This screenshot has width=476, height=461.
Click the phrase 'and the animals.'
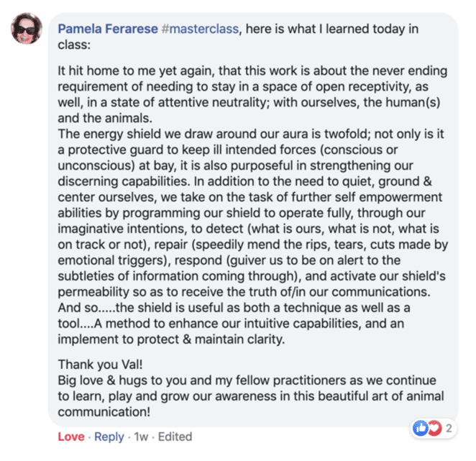tap(105, 118)
